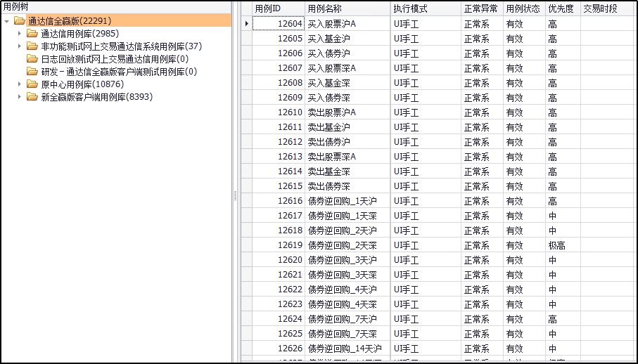Screen dimensions: 638x364
Task: Select cell 债券逆回购_3天沪
Action: 347,260
